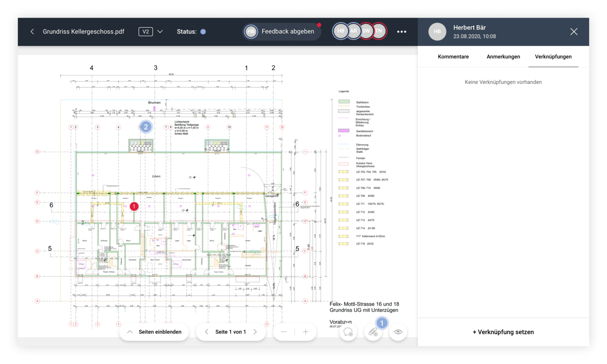Click the timestamp 23.08.2020, 10:08
The image size is (607, 364).
474,36
